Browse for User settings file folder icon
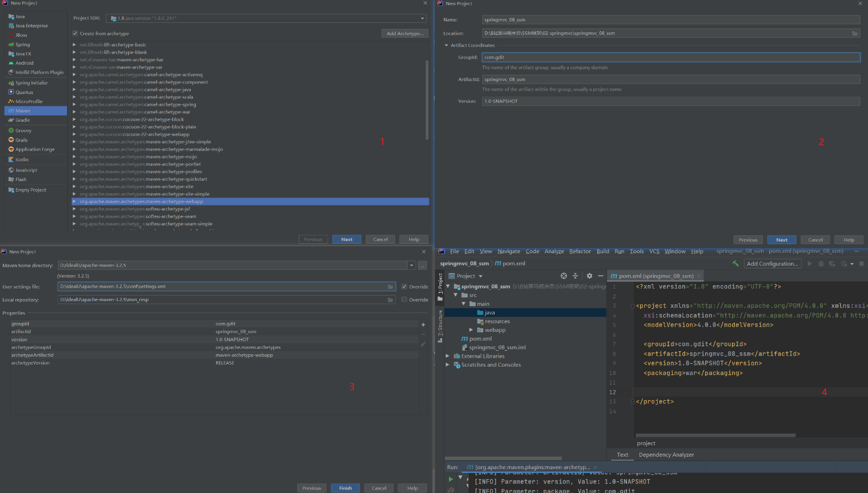 tap(391, 287)
